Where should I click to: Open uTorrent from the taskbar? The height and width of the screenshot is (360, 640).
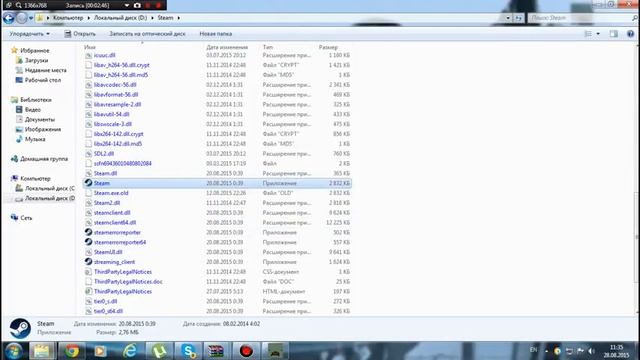(x=159, y=351)
